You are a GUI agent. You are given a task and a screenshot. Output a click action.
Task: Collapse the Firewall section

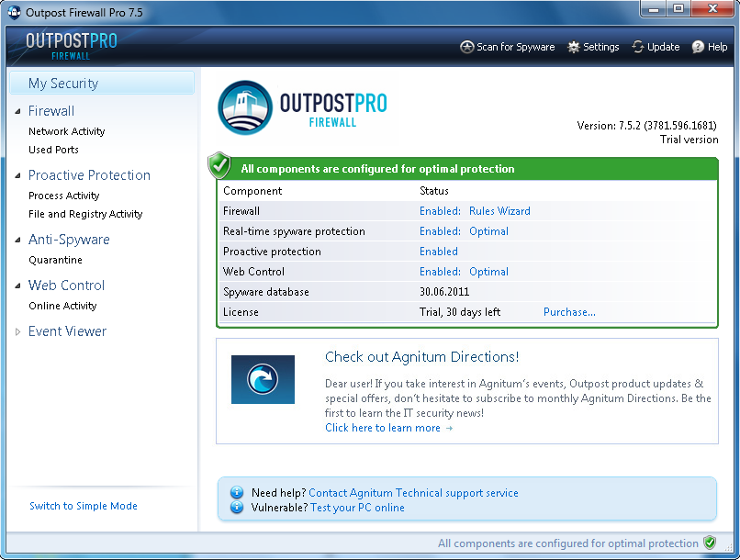click(x=18, y=110)
